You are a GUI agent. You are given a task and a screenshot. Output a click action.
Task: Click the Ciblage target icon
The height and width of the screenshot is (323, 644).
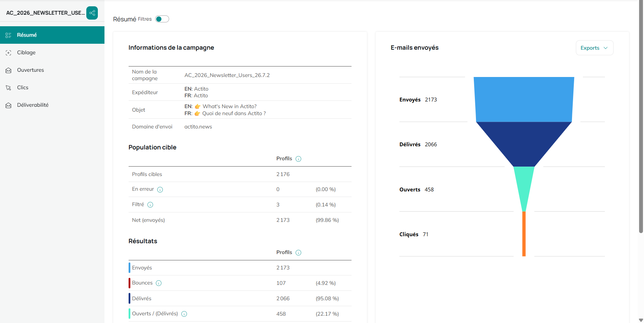pos(8,52)
